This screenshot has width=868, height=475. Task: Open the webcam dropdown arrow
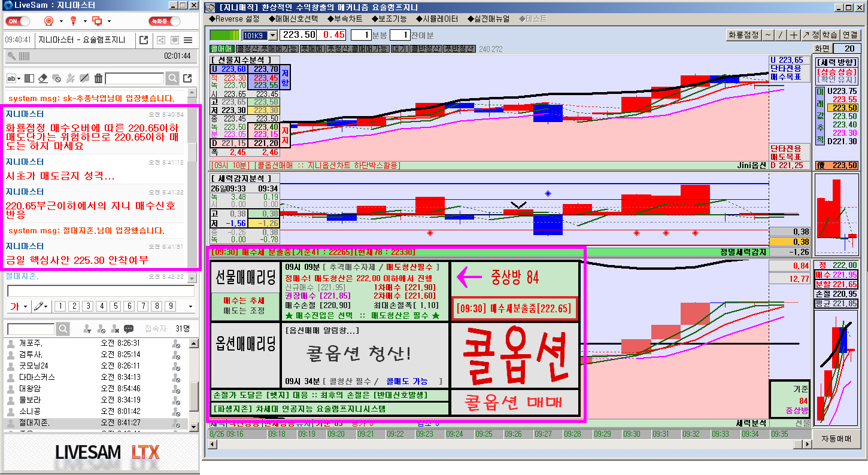point(61,22)
